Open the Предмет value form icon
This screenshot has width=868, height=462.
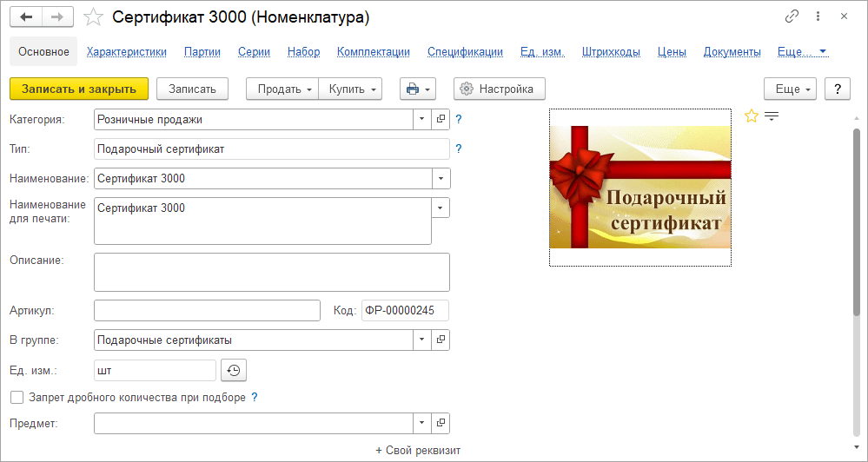(441, 423)
